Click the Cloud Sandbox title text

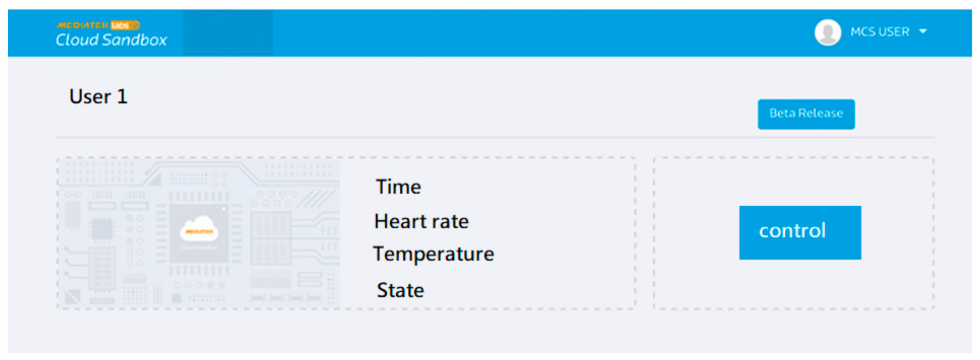click(x=111, y=40)
